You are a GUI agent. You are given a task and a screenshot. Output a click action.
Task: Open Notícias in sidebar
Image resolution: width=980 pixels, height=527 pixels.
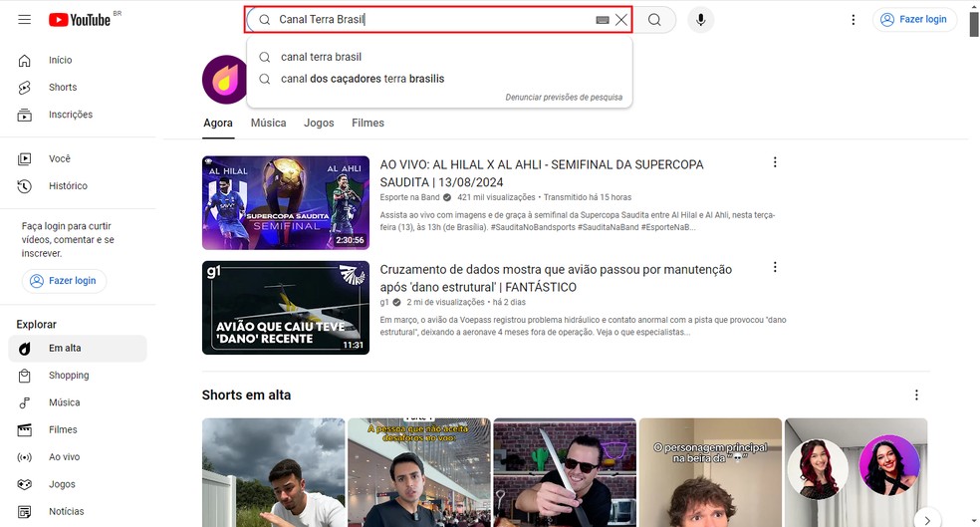tap(78, 511)
